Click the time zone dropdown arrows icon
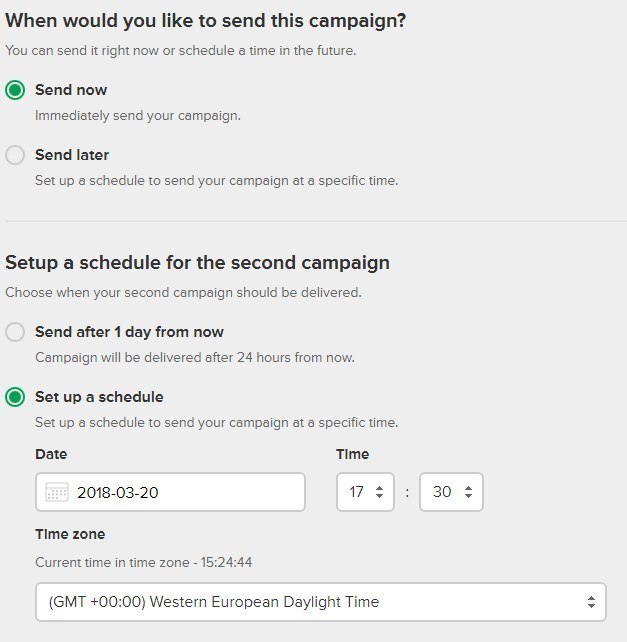Image resolution: width=627 pixels, height=642 pixels. pos(591,602)
